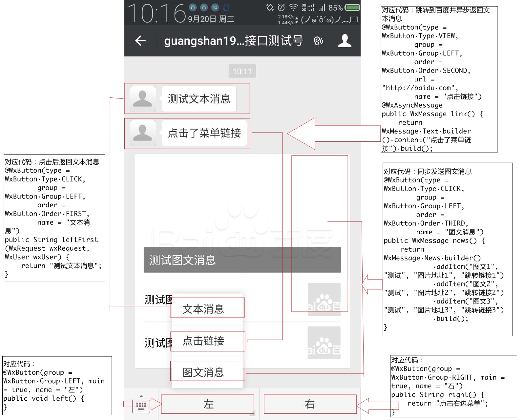The height and width of the screenshot is (420, 525).
Task: Switch to keyboard input via bottom-left keyboard icon
Action: tap(140, 407)
